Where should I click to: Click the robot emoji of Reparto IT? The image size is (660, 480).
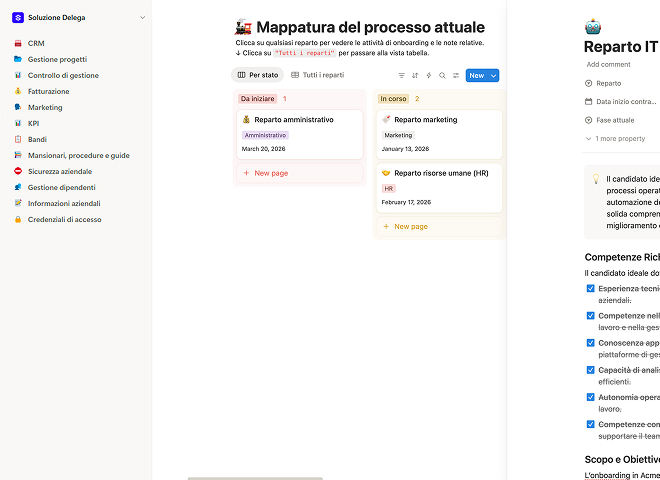(593, 27)
